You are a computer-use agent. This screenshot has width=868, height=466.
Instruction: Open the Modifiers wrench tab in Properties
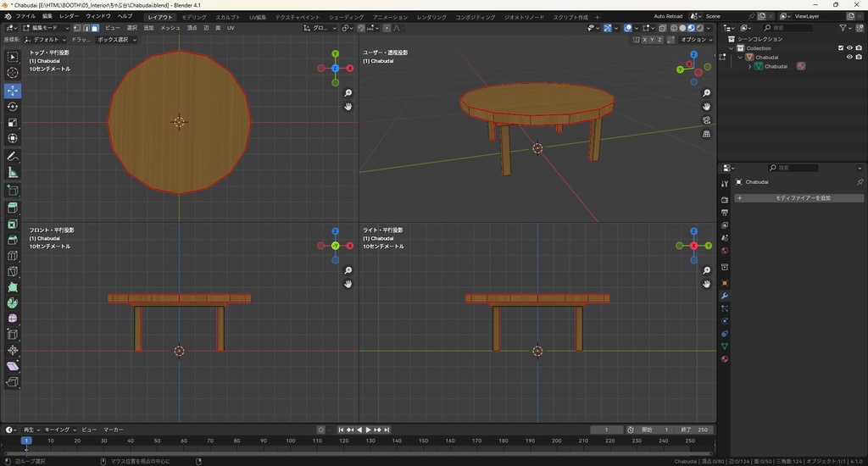click(x=725, y=296)
